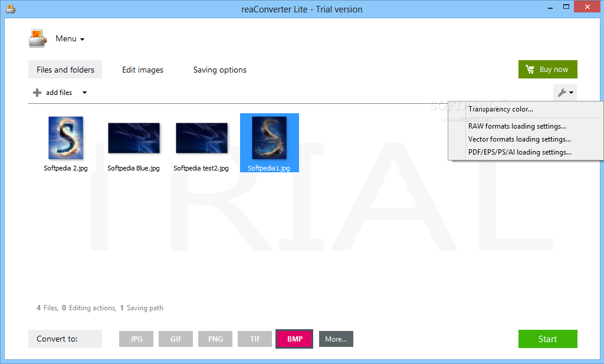Minimize the reaConverter window
Screen dimensions: 604x364
(x=550, y=7)
